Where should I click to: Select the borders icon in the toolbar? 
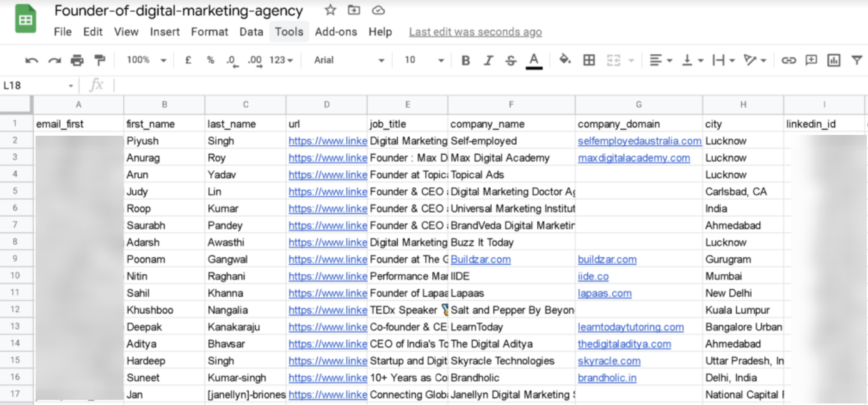(588, 59)
